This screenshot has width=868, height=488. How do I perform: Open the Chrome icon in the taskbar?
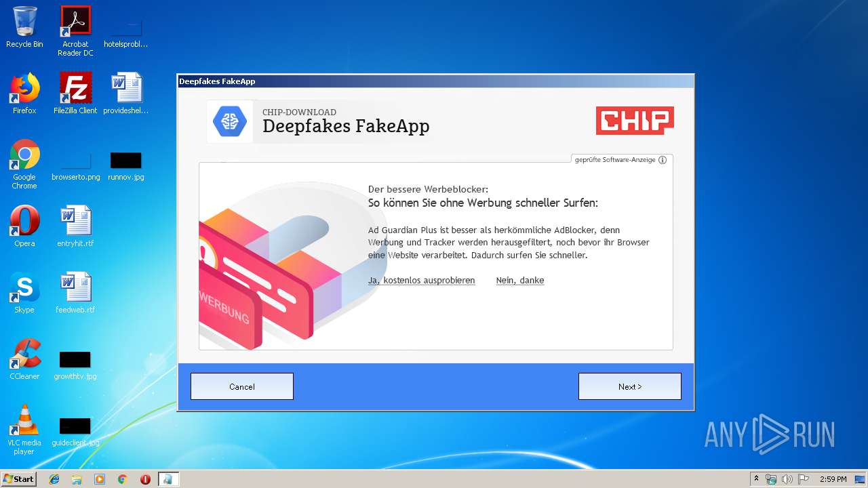[122, 479]
